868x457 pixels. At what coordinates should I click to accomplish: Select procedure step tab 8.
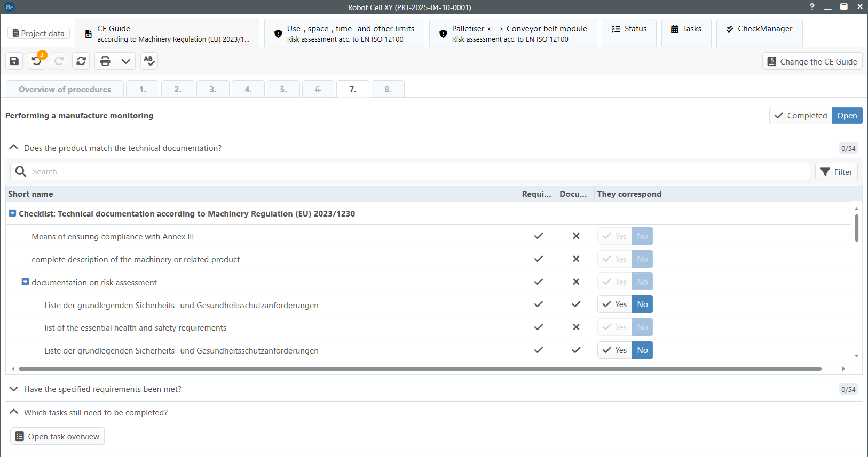coord(388,89)
